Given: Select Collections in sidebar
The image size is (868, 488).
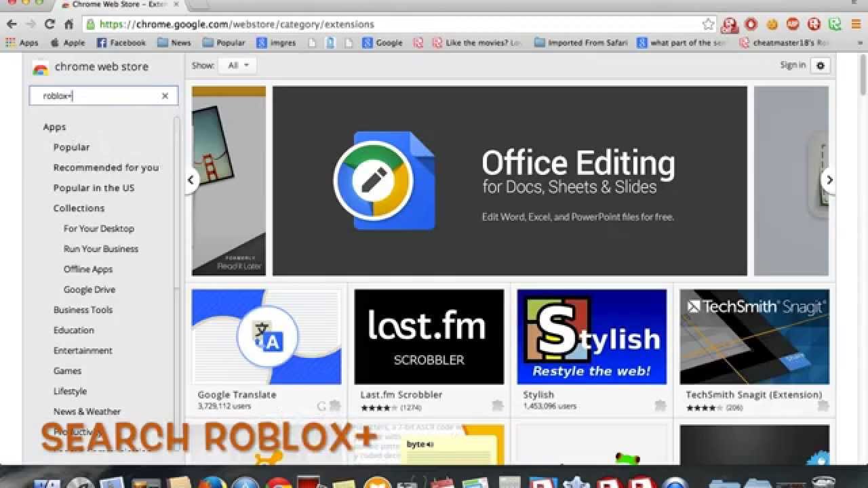Looking at the screenshot, I should coord(79,208).
